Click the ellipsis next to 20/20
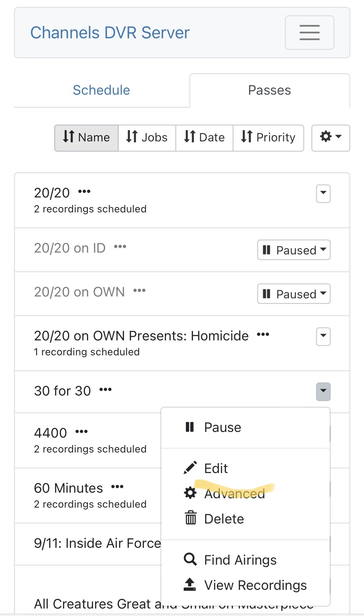 pos(84,192)
